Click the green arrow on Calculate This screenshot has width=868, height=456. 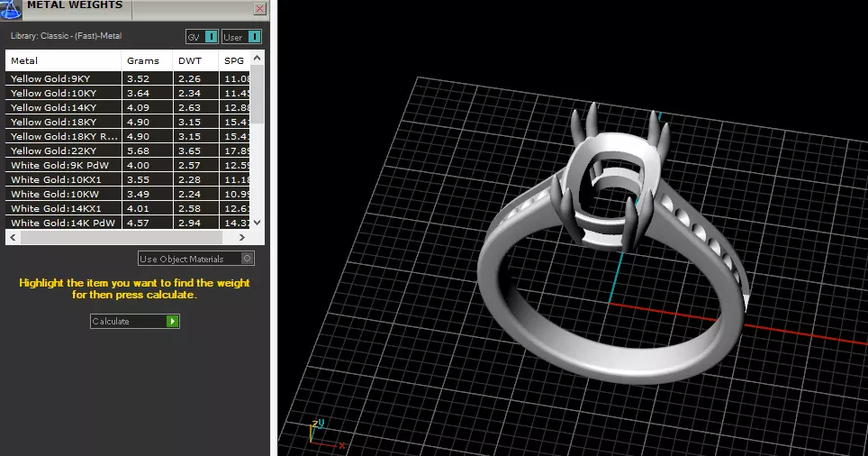pyautogui.click(x=172, y=322)
